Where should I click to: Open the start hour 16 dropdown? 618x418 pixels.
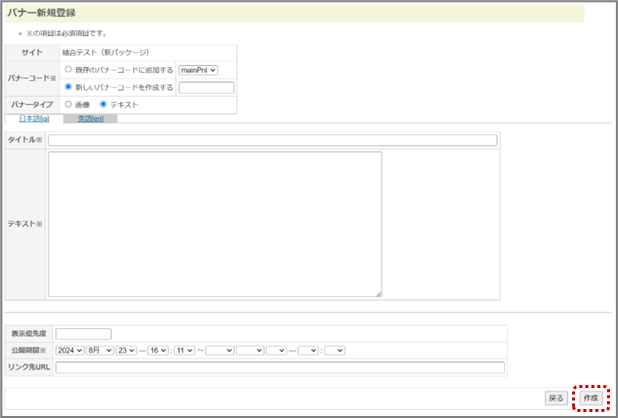[x=158, y=350]
